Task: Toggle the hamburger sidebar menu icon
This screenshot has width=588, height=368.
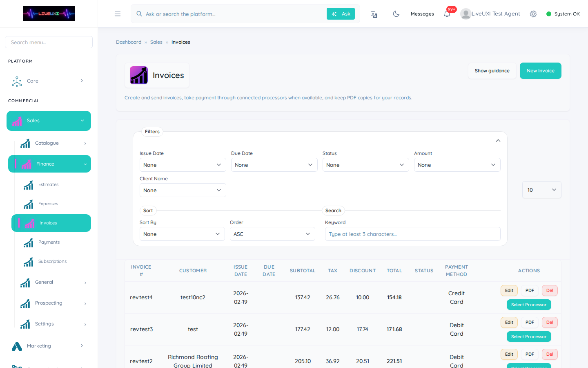Action: (x=118, y=14)
